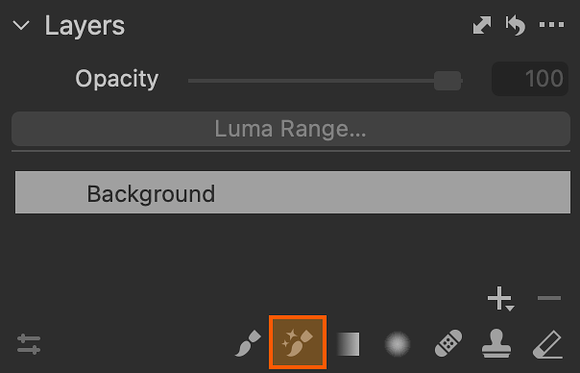Reset the Layers tool with the undo arrow
Viewport: 580px width, 373px height.
click(x=515, y=25)
